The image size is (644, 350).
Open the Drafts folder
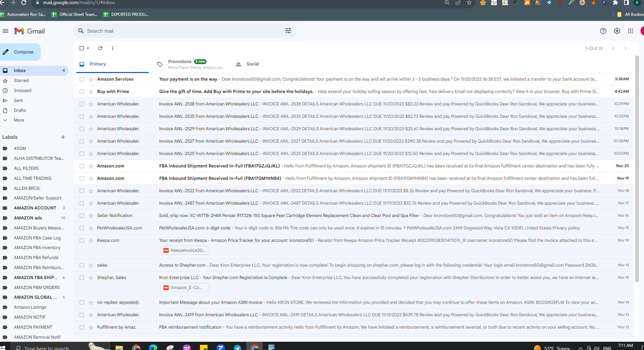pos(20,111)
